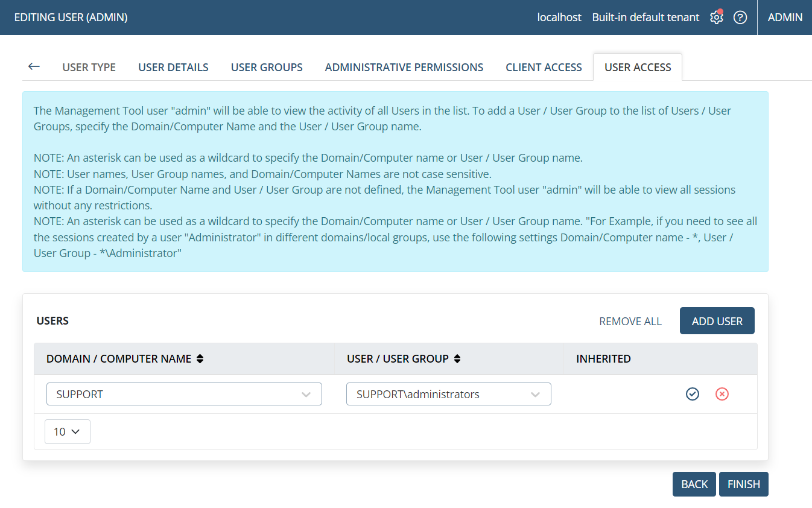Screen dimensions: 812x508
Task: Confirm the row with checkmark icon
Action: pos(693,394)
